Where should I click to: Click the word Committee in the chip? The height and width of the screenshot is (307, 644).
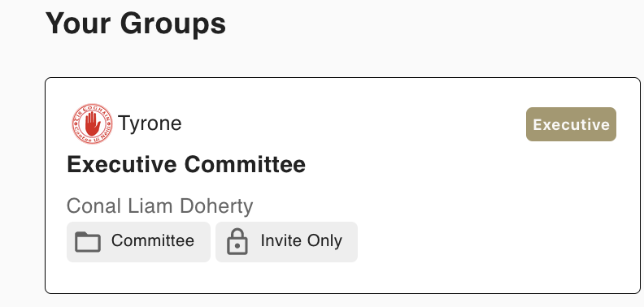pos(152,241)
